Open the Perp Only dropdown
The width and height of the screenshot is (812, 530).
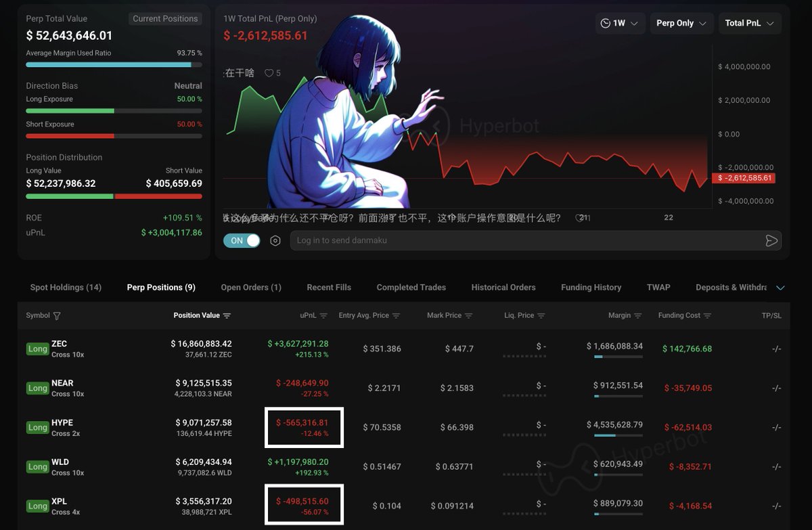tap(681, 23)
